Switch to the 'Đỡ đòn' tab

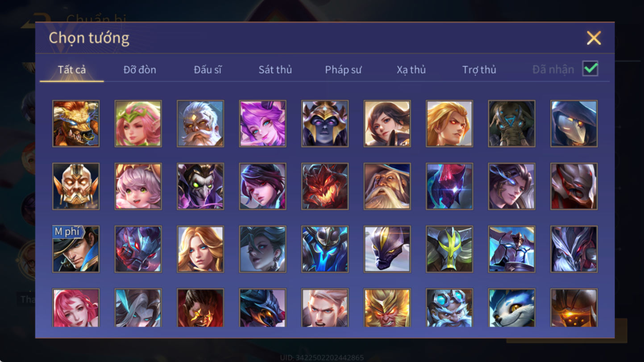140,70
